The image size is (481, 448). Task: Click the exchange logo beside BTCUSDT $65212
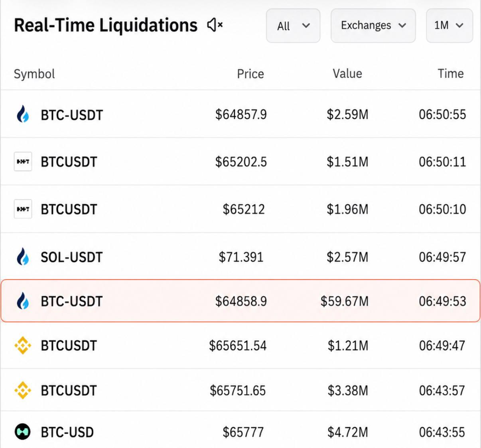pyautogui.click(x=23, y=209)
